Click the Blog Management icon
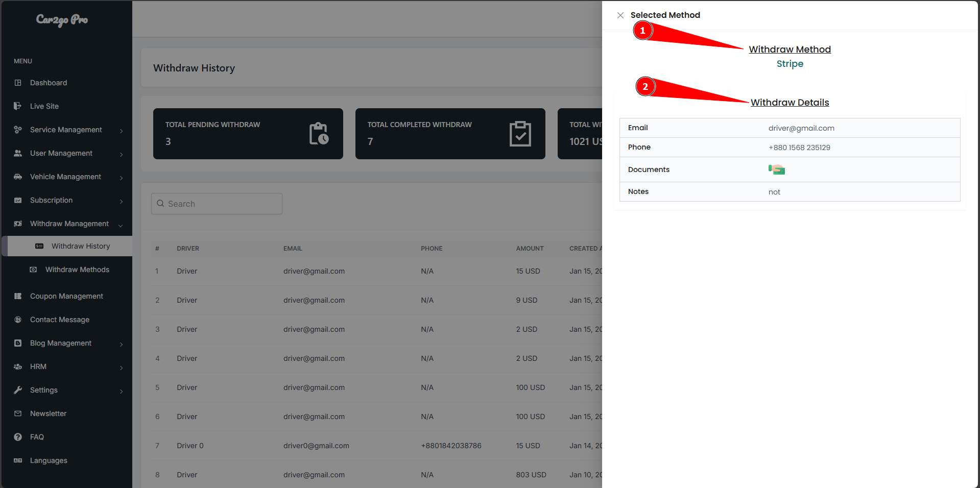 click(18, 343)
